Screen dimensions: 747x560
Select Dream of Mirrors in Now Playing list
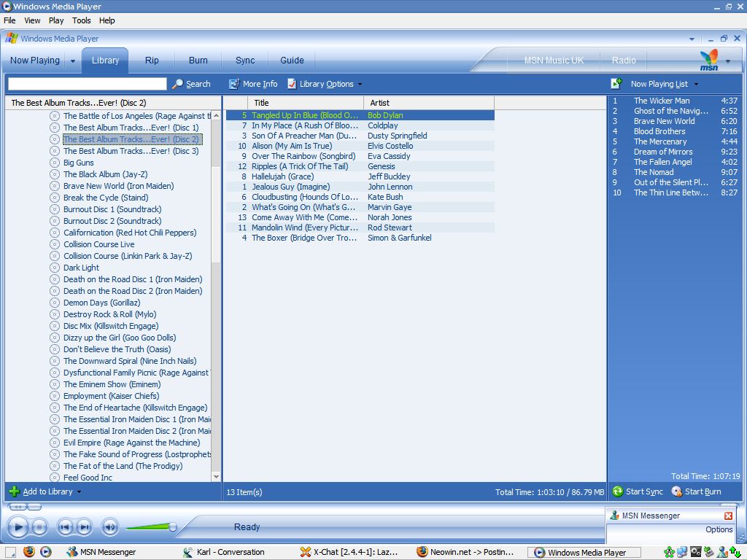coord(675,152)
